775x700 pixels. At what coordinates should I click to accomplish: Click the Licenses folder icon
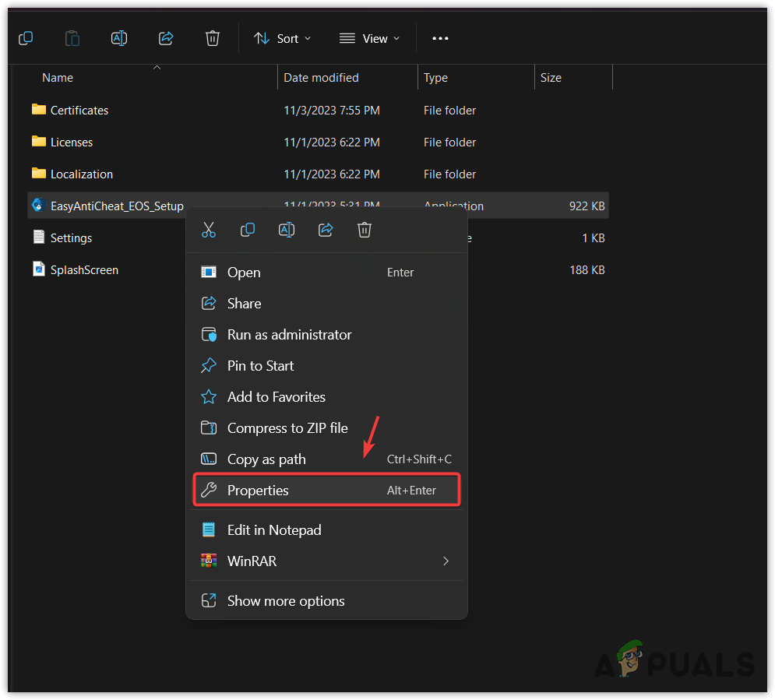38,141
